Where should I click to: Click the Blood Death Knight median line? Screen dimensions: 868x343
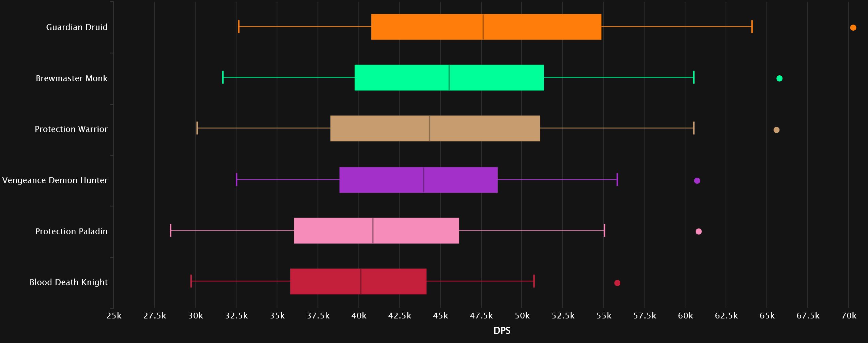point(360,282)
